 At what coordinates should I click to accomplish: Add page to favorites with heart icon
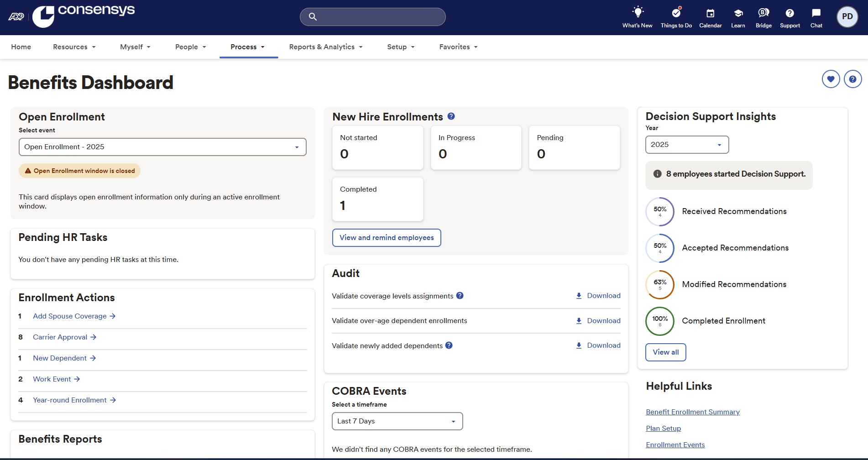[x=831, y=79]
